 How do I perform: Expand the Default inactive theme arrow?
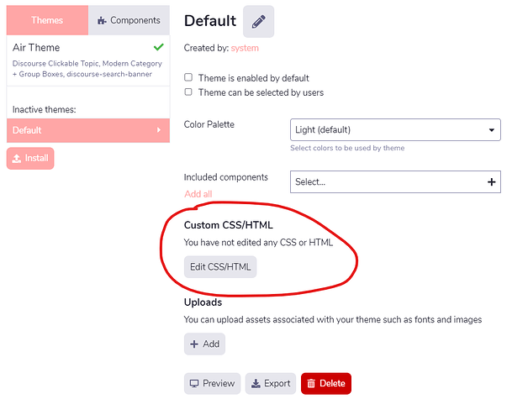[x=159, y=130]
